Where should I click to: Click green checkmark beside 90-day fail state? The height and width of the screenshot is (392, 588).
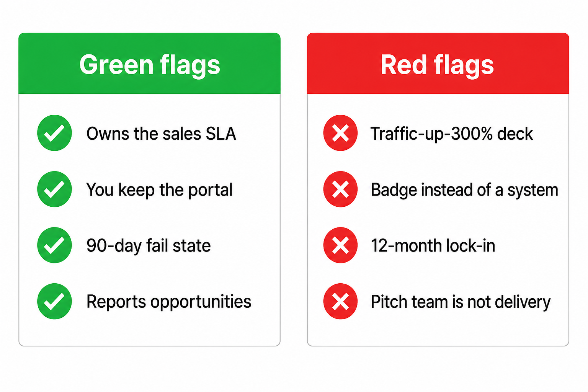pyautogui.click(x=54, y=245)
